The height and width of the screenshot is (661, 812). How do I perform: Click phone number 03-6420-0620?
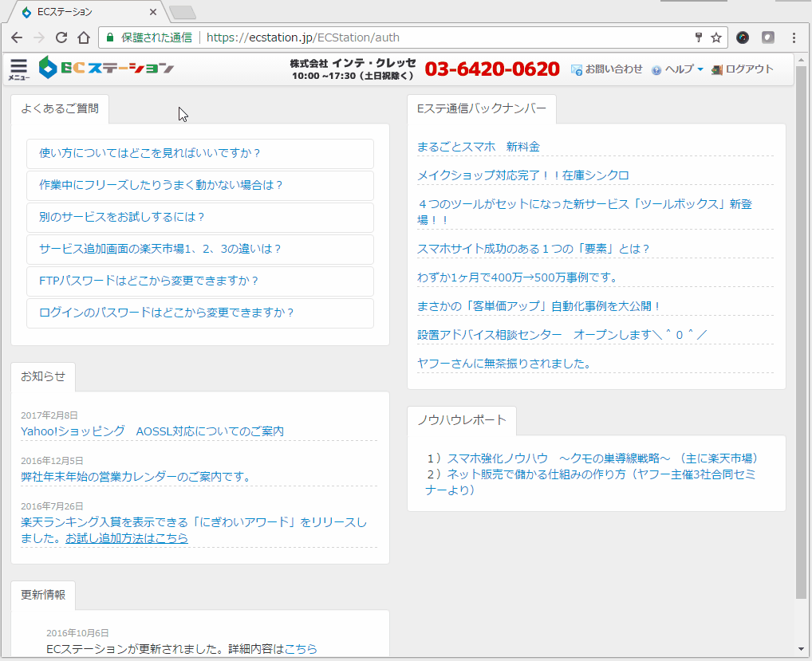492,69
